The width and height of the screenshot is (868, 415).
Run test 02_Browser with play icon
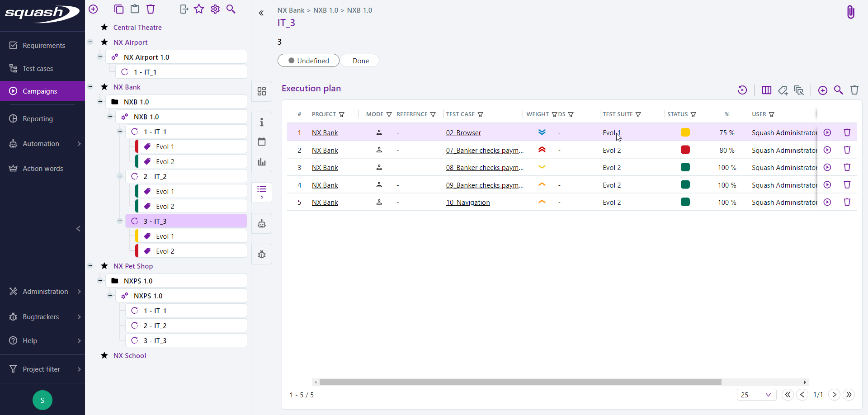827,132
